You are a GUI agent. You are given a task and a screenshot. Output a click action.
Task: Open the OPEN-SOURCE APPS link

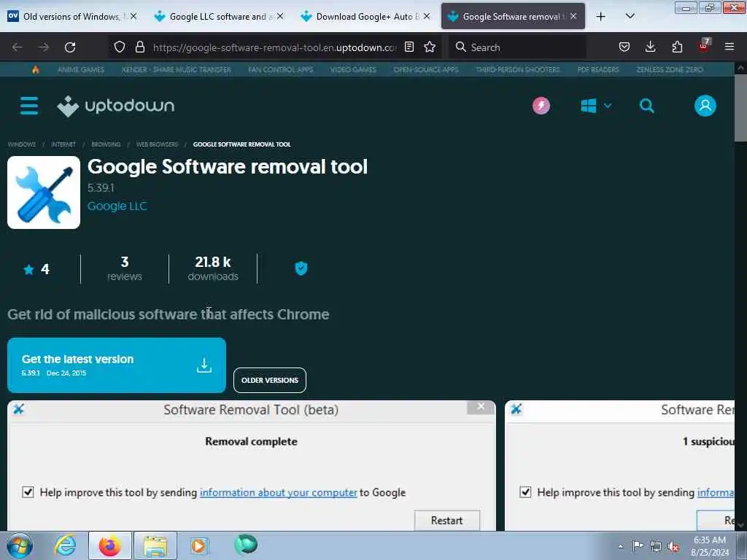point(426,69)
